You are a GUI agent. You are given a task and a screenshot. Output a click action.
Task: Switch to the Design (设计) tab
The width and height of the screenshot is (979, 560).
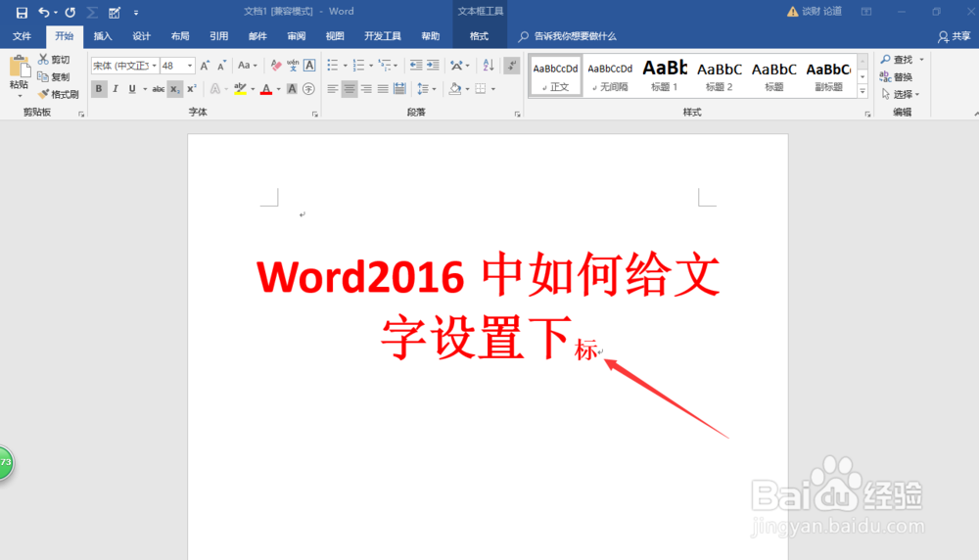tap(141, 36)
